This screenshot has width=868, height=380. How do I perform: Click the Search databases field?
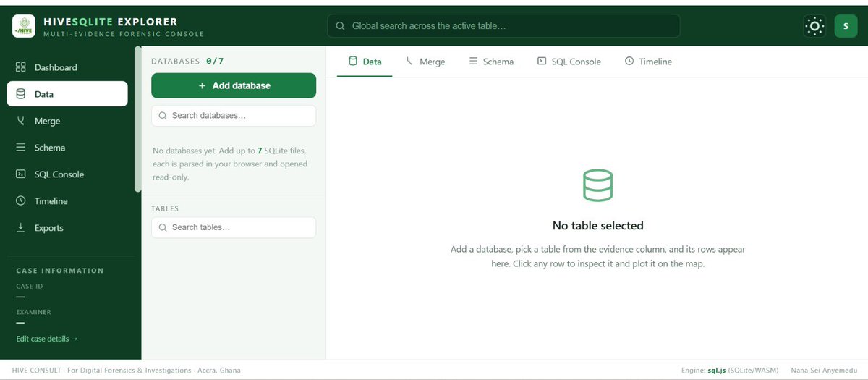(234, 116)
